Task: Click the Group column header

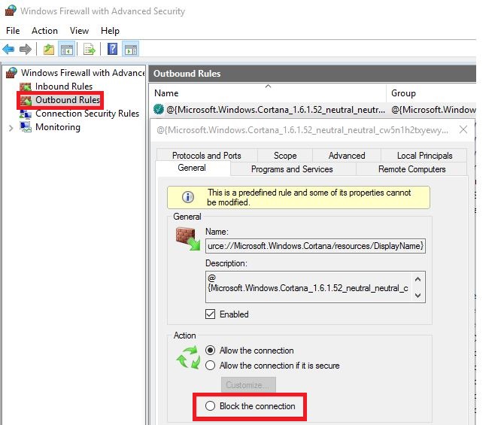Action: coord(431,93)
